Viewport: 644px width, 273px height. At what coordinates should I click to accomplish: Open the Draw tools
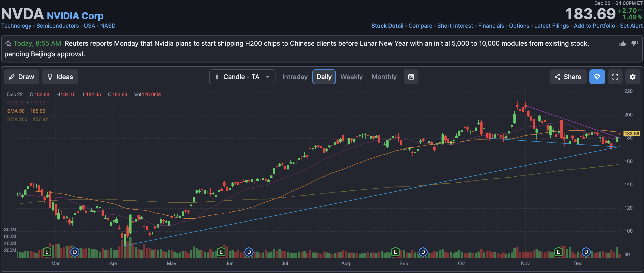21,77
